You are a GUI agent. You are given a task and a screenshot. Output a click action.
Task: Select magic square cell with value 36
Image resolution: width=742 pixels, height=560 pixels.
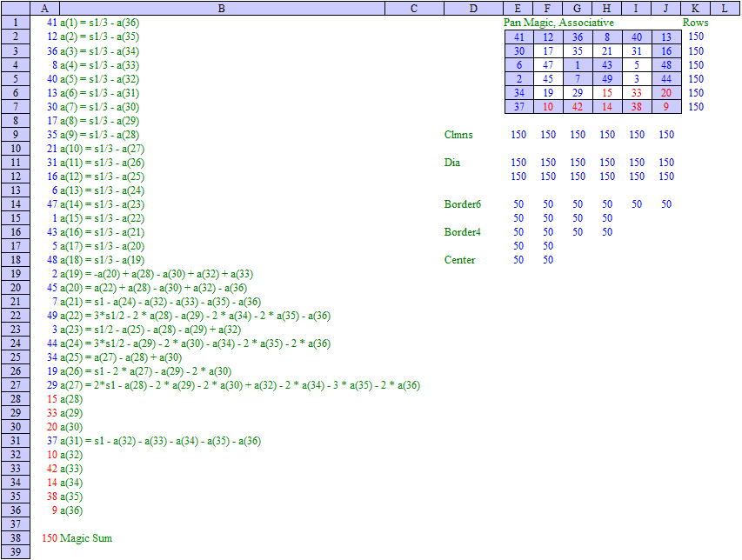[578, 37]
